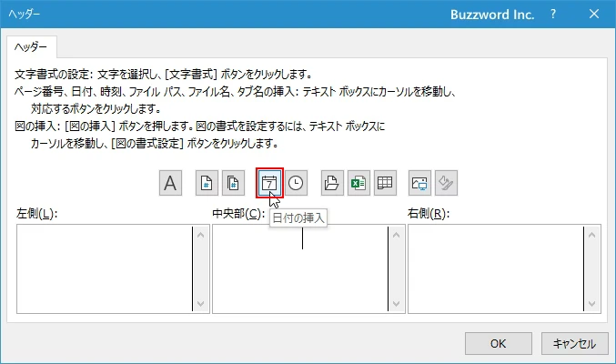Insert page number with single-page icon

point(207,183)
